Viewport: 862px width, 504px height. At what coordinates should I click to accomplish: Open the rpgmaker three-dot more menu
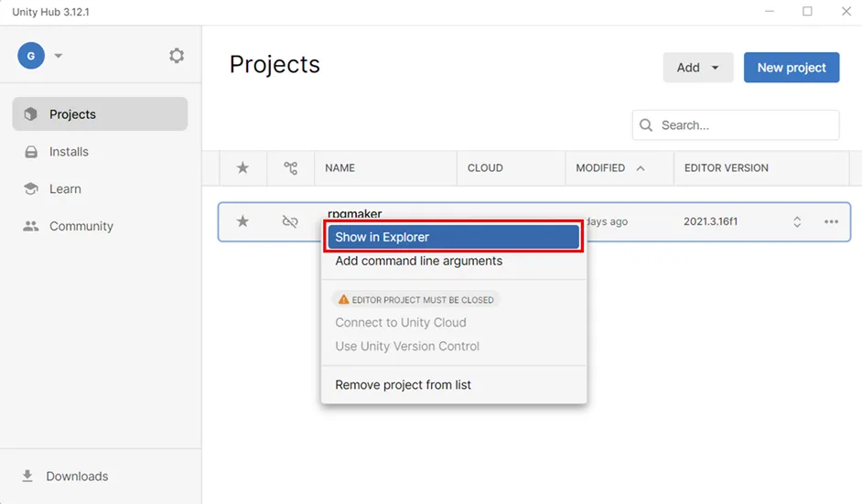pos(831,221)
